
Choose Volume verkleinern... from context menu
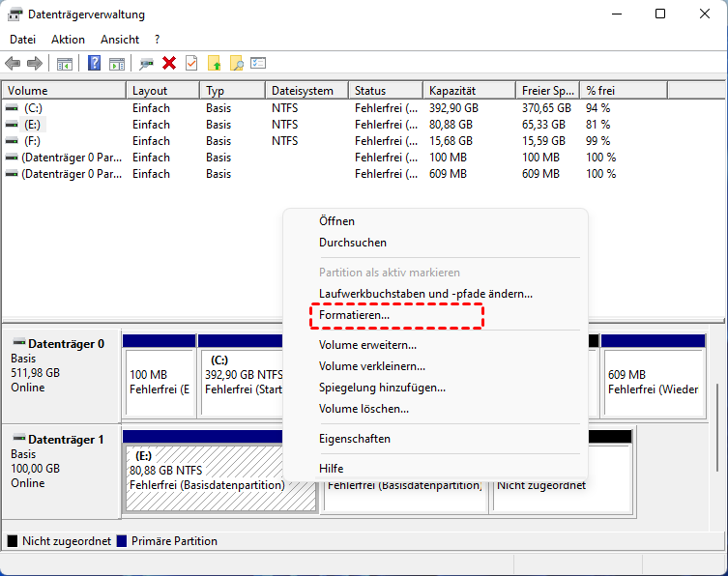pyautogui.click(x=371, y=366)
